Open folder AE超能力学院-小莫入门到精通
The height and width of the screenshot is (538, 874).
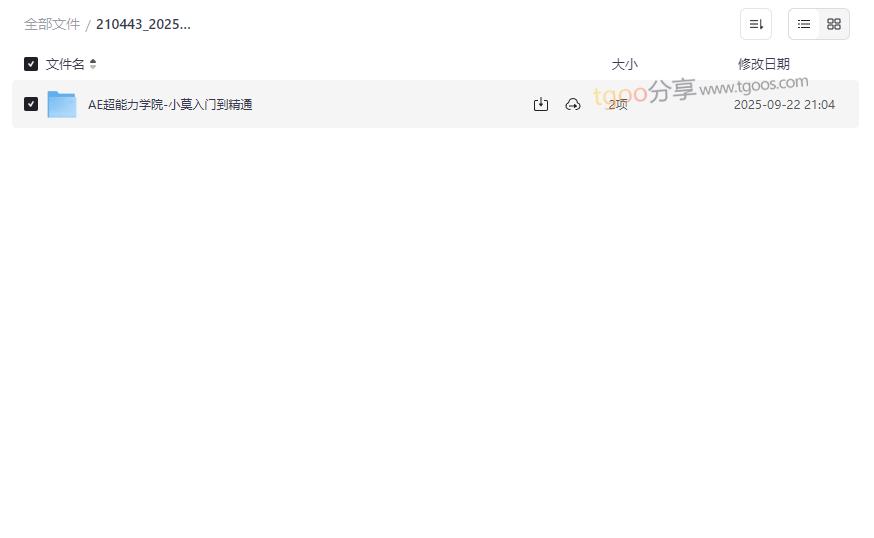tap(170, 104)
